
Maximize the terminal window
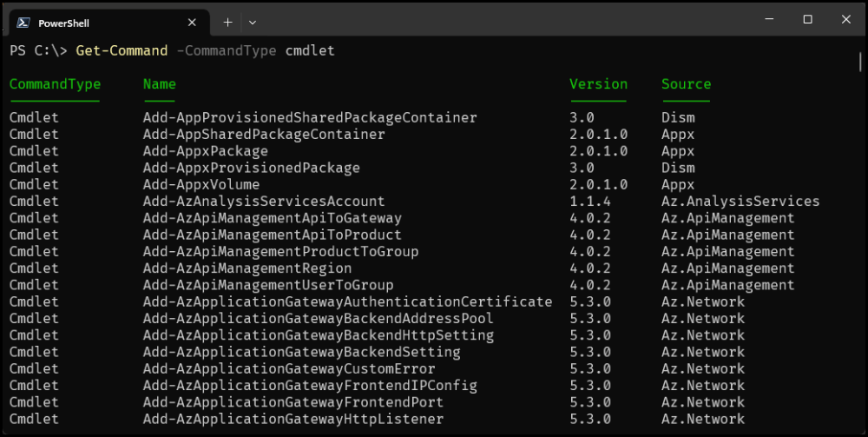pos(807,19)
